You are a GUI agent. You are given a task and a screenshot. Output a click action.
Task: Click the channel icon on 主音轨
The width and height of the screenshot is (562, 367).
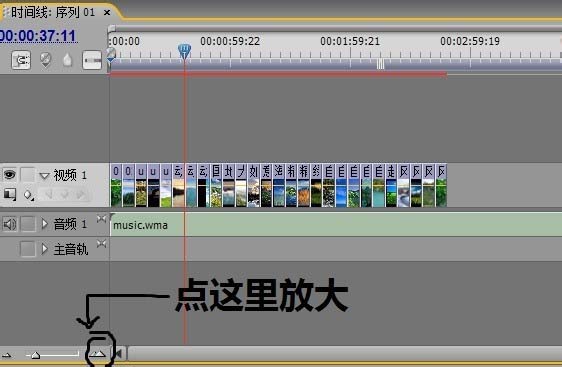point(101,244)
